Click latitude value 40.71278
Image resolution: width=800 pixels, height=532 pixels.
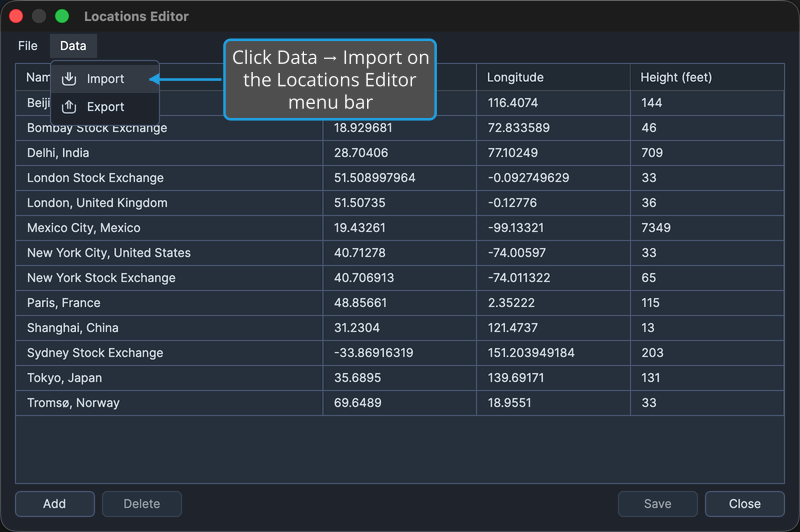coord(360,253)
